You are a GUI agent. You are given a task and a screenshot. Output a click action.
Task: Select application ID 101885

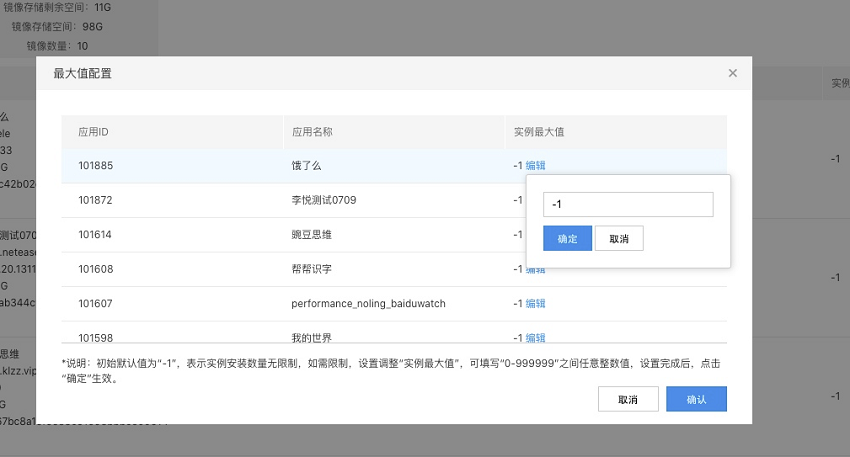pyautogui.click(x=95, y=165)
